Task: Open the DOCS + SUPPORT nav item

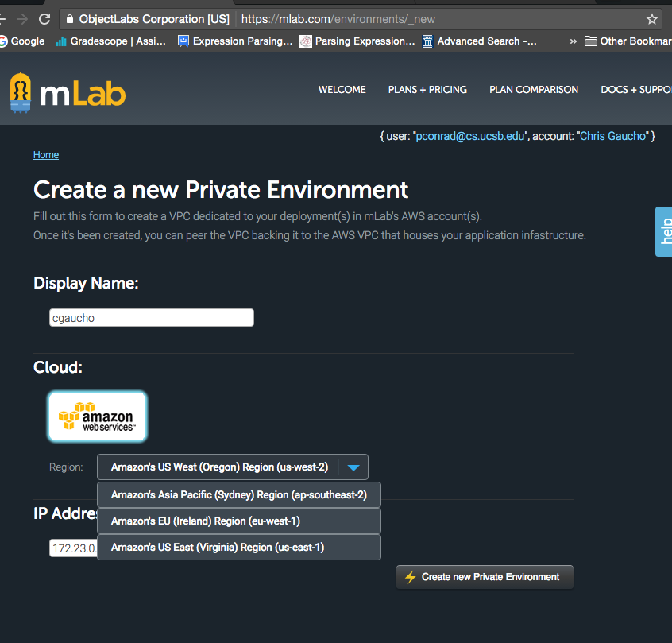Action: 636,90
